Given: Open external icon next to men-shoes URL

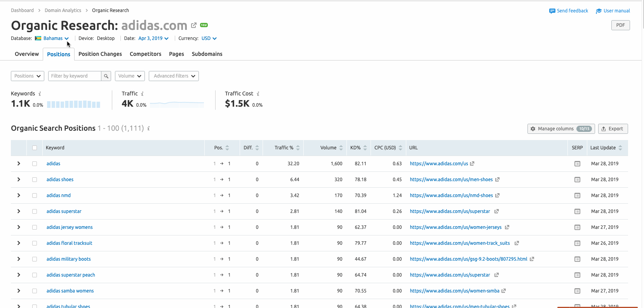Looking at the screenshot, I should coord(497,180).
